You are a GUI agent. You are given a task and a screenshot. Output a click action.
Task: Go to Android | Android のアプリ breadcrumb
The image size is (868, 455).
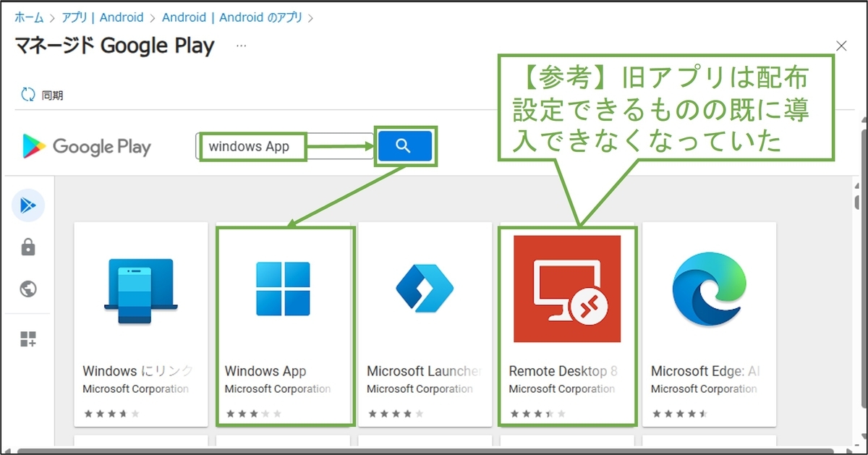coord(232,17)
